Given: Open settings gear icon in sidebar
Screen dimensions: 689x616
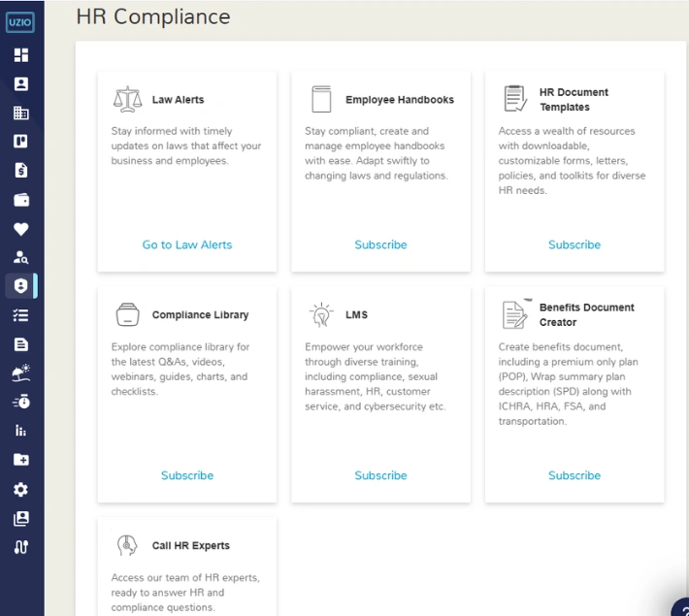Looking at the screenshot, I should 20,490.
